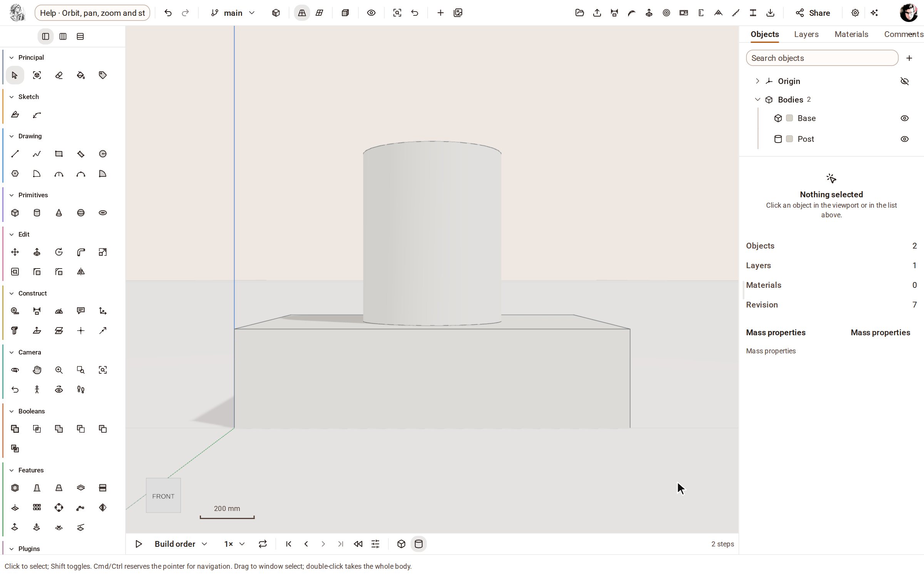
Task: Select the Objects tab
Action: tap(765, 34)
